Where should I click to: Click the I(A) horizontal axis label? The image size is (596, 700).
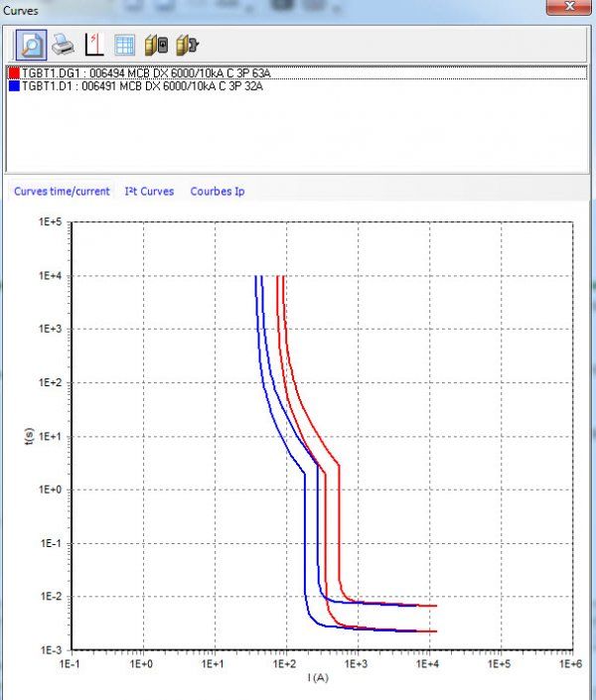pos(319,678)
